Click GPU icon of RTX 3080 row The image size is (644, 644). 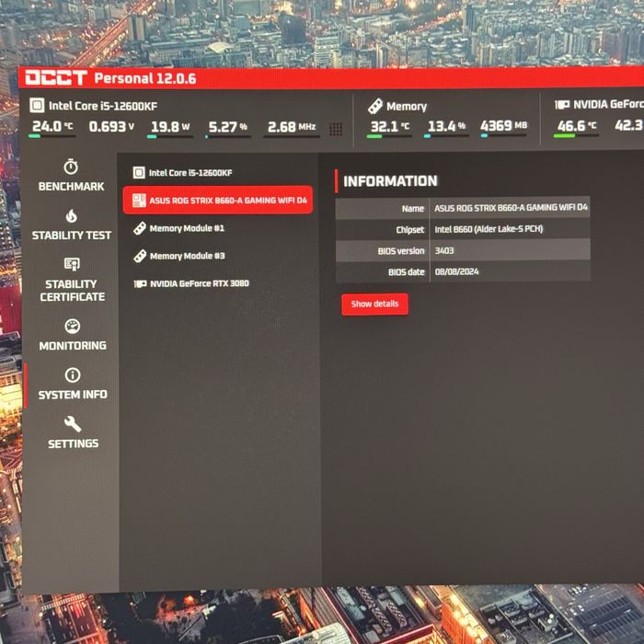(140, 283)
